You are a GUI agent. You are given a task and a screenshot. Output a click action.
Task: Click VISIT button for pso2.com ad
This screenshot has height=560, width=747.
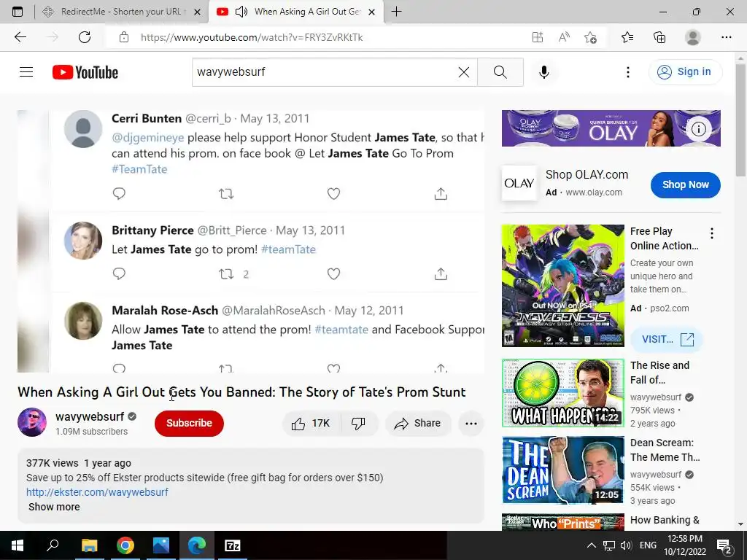(x=667, y=339)
